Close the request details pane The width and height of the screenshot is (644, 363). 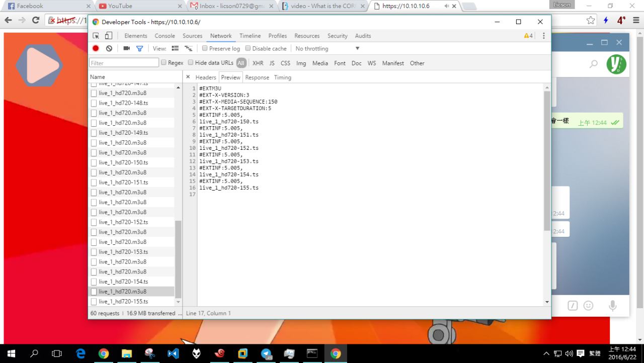click(188, 77)
